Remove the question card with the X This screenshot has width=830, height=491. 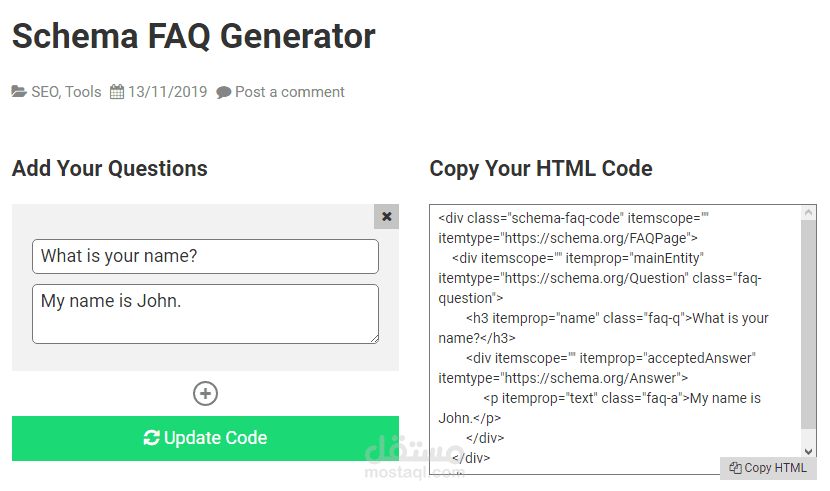[387, 217]
